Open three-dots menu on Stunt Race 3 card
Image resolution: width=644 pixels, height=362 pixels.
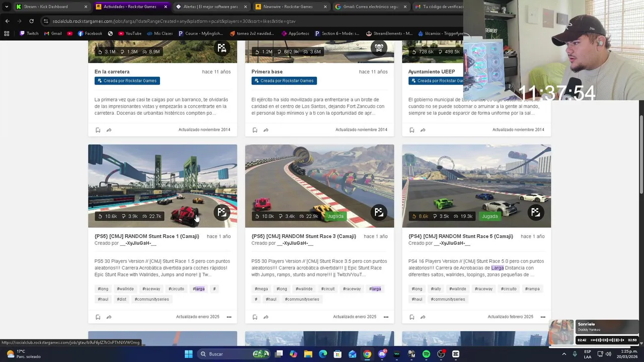click(386, 317)
